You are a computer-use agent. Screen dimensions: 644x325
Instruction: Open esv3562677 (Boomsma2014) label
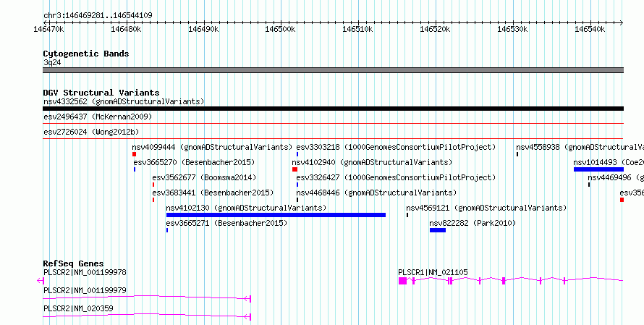(x=204, y=177)
